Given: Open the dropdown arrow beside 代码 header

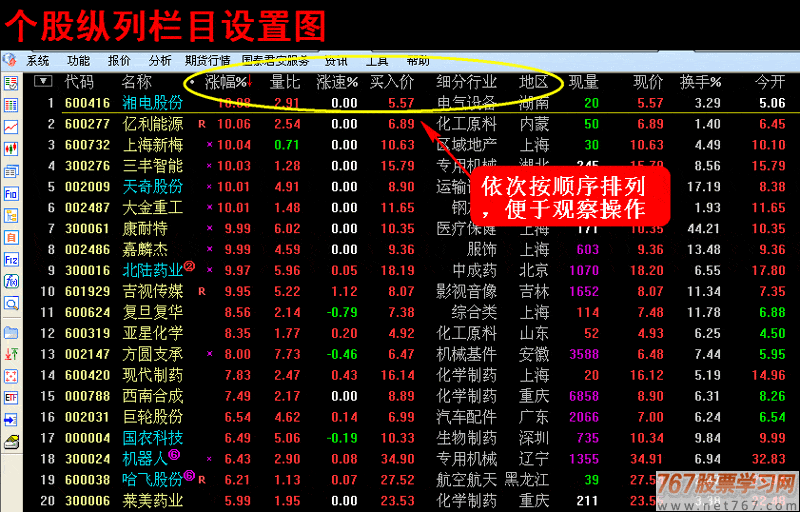Looking at the screenshot, I should click(43, 82).
